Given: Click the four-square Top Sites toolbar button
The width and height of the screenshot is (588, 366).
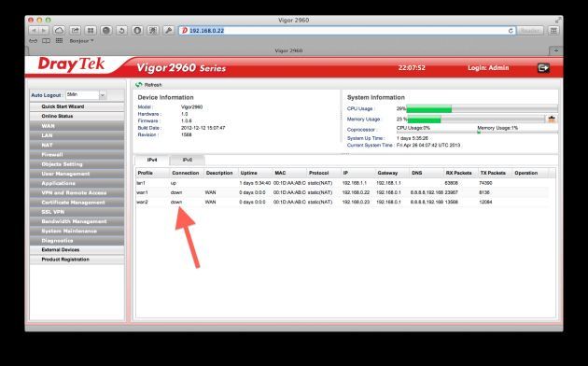Looking at the screenshot, I should point(91,31).
